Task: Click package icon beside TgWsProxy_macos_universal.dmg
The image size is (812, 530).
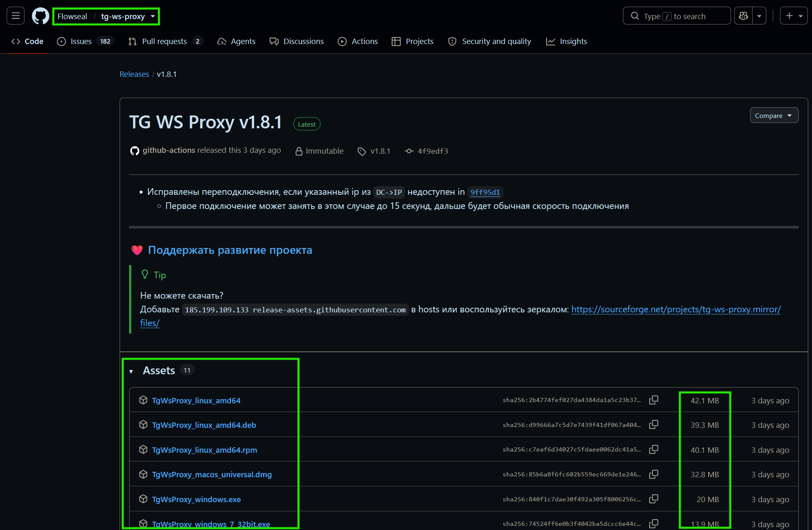Action: tap(143, 474)
